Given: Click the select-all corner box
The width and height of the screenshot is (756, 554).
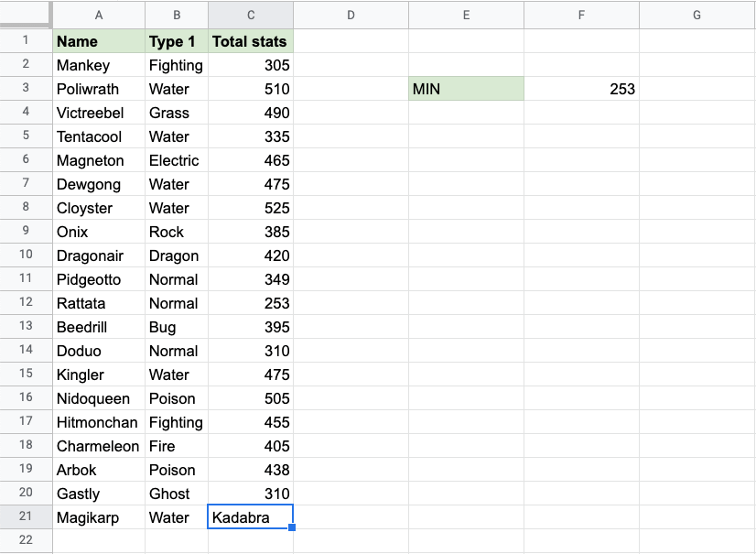Looking at the screenshot, I should pyautogui.click(x=26, y=15).
